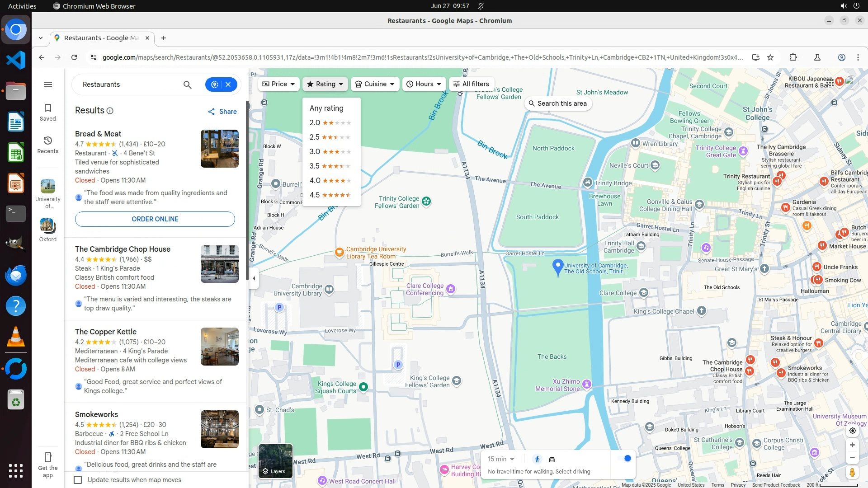The image size is (868, 488).
Task: Expand the 15 min travel time dropdown
Action: [x=501, y=459]
